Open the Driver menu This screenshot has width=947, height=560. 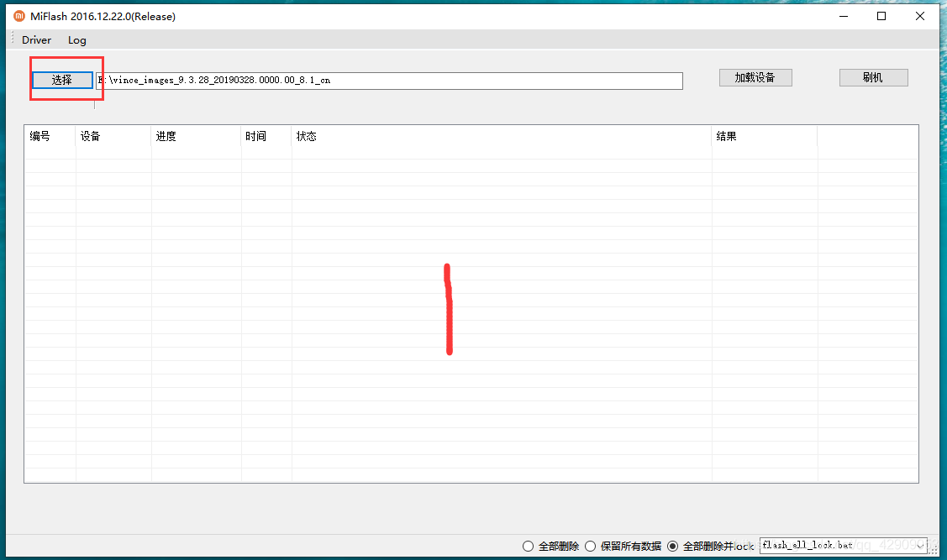[x=36, y=39]
